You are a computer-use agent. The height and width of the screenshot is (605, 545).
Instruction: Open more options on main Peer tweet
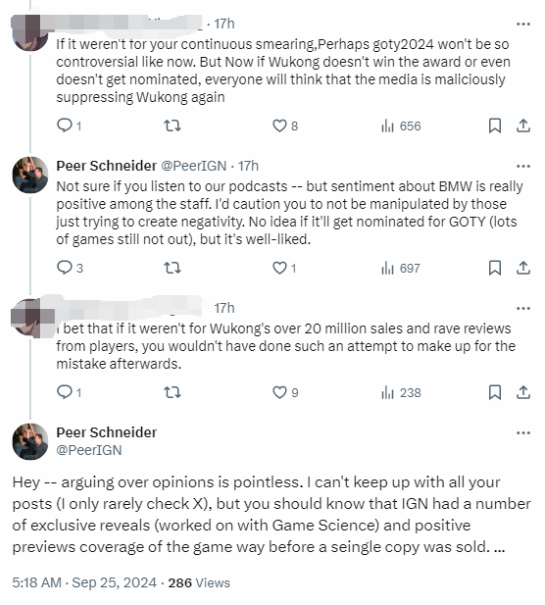point(523,433)
